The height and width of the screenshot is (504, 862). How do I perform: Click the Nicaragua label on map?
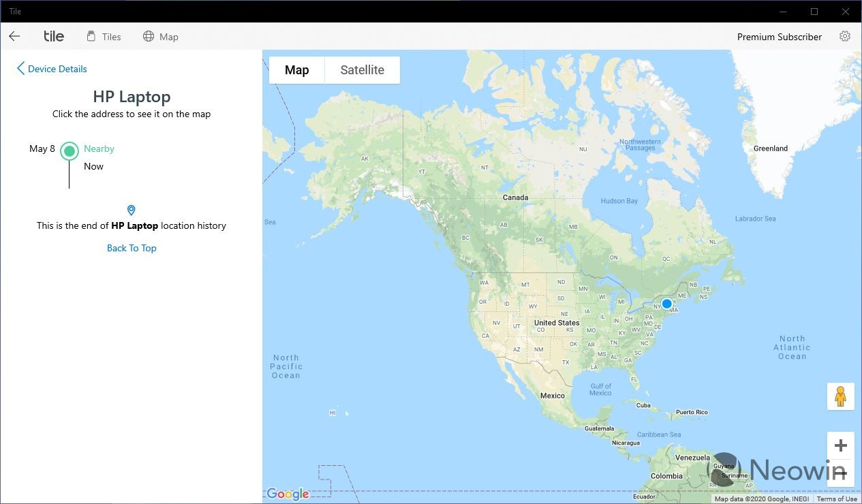click(x=626, y=443)
